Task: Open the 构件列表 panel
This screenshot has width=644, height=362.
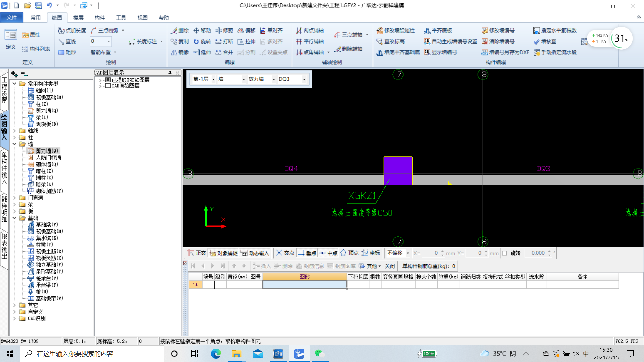Action: point(36,49)
